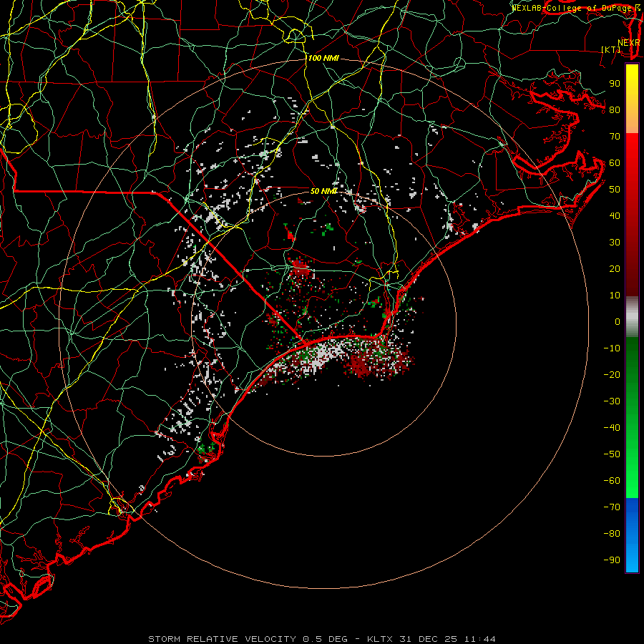Click the Storm Relative Velocity caption text

pos(321,639)
